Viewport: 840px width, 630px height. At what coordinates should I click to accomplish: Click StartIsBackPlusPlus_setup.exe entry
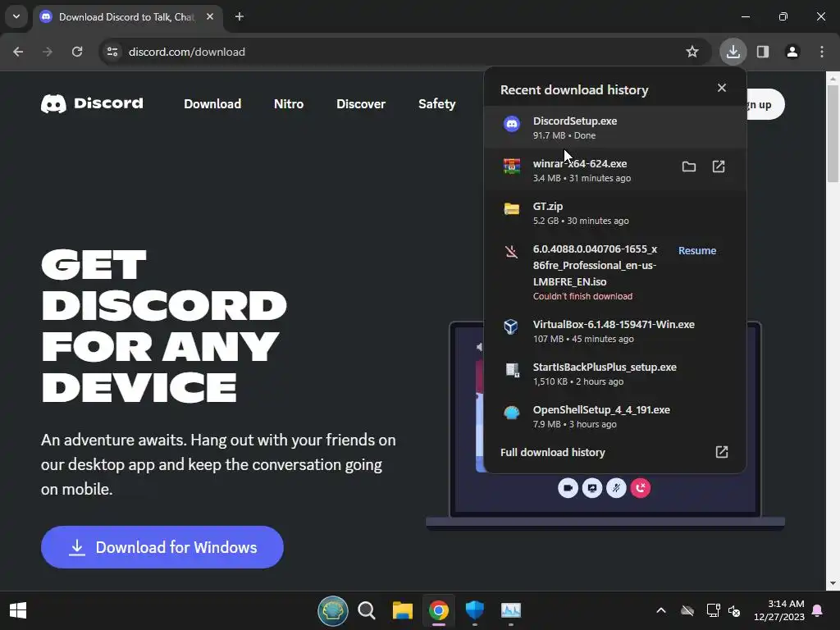pyautogui.click(x=615, y=373)
